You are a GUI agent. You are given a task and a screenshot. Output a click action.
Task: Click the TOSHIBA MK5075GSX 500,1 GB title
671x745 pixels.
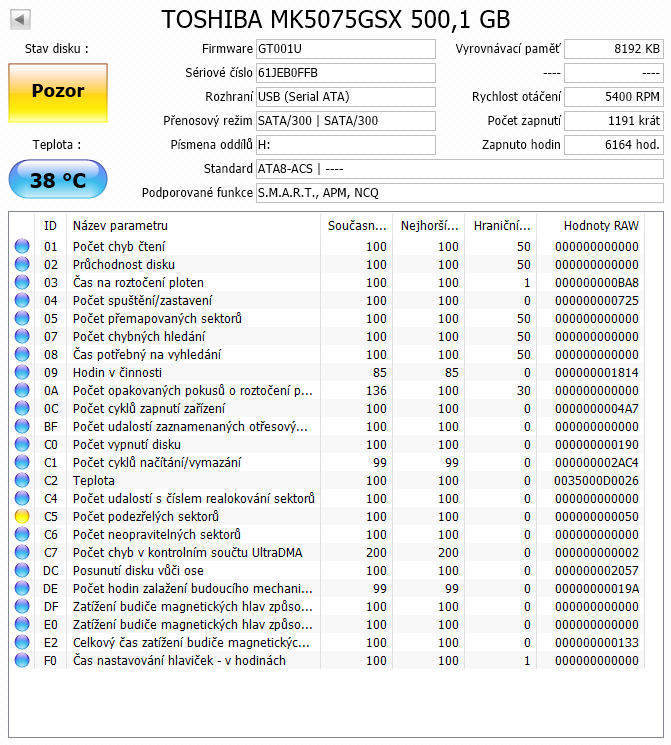point(336,19)
